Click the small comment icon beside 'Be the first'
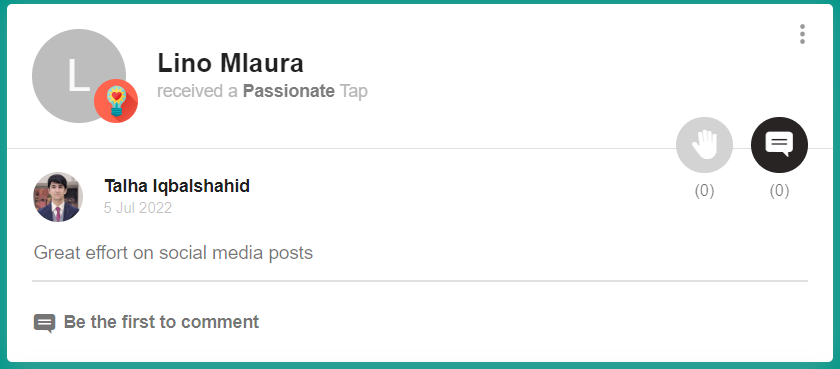Screen dimensions: 840x369 coord(44,323)
